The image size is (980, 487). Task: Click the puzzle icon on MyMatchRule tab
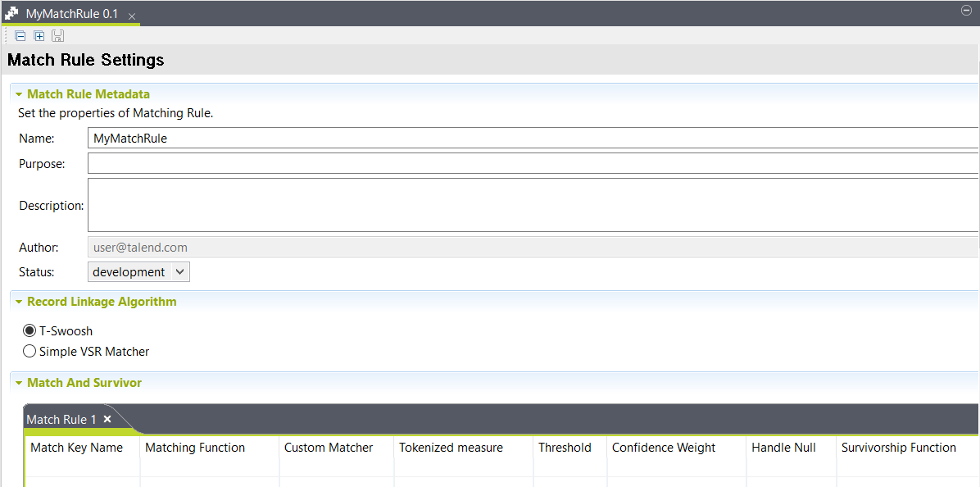[x=11, y=13]
